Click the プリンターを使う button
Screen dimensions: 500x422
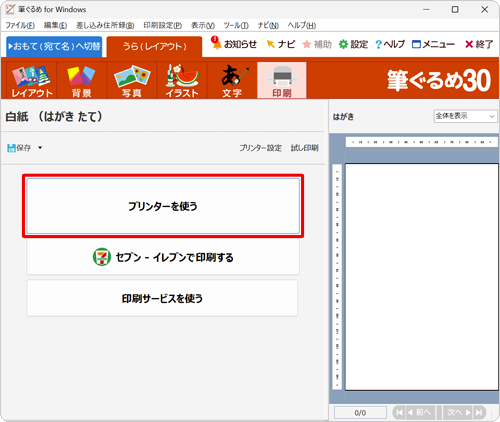[163, 206]
